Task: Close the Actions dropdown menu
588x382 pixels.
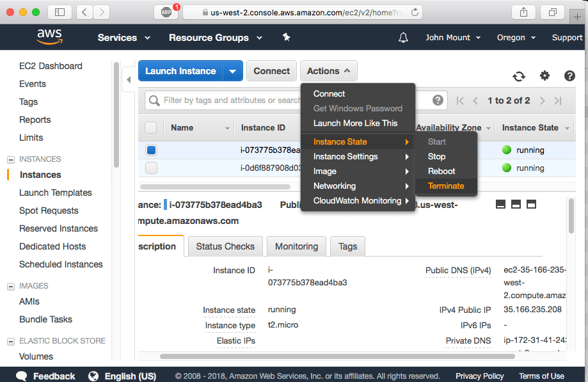Action: tap(328, 71)
